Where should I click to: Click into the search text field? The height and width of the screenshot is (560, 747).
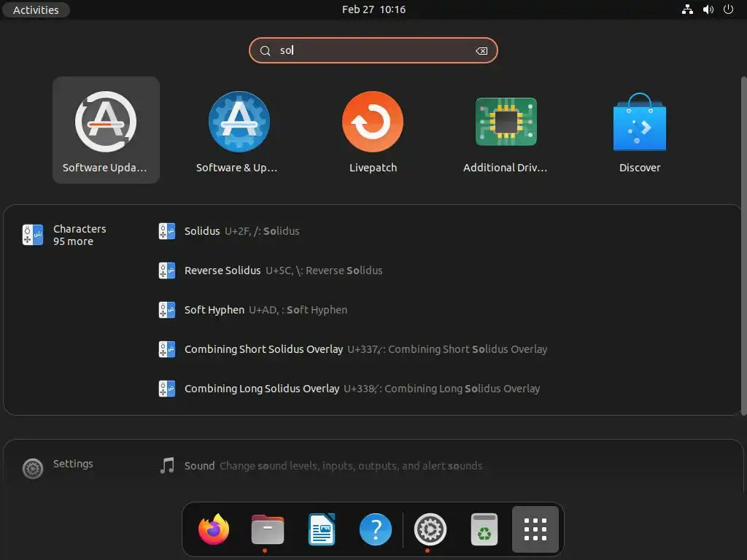[373, 50]
